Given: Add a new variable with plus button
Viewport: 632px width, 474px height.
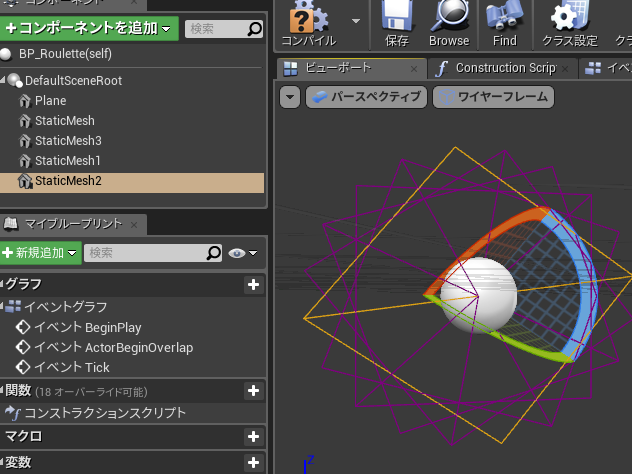Looking at the screenshot, I should pos(254,462).
